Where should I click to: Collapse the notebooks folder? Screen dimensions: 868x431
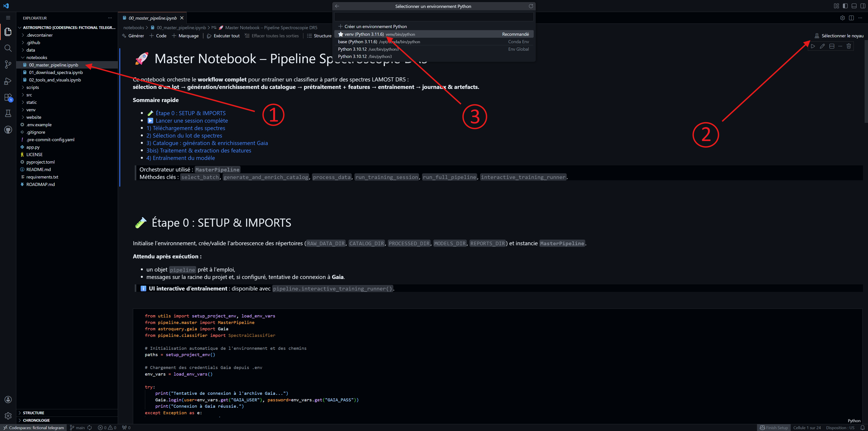[x=36, y=57]
